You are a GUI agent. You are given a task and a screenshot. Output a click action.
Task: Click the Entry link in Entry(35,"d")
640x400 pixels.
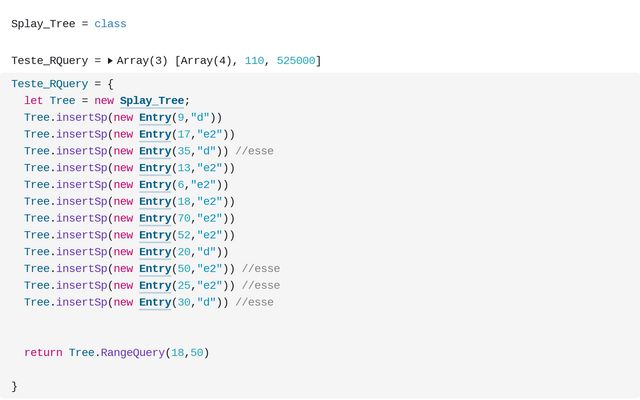click(x=155, y=151)
